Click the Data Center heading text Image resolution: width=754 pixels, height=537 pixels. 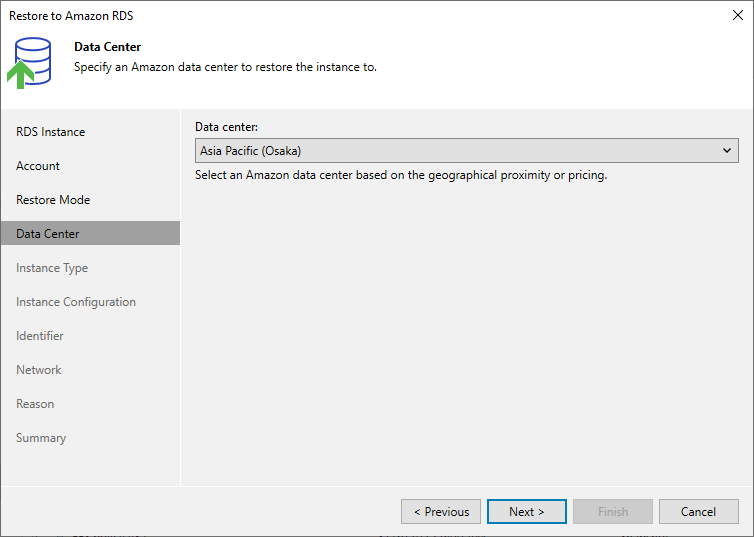(x=108, y=47)
